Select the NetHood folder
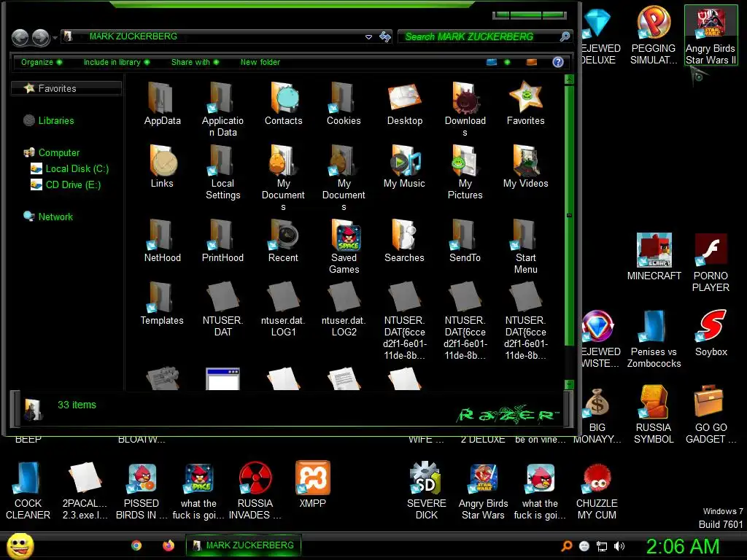Image resolution: width=747 pixels, height=560 pixels. point(162,241)
